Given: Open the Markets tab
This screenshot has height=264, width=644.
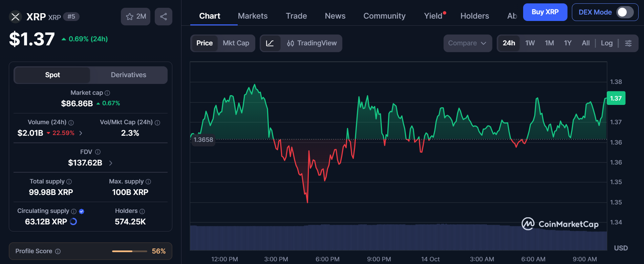Looking at the screenshot, I should [x=253, y=16].
